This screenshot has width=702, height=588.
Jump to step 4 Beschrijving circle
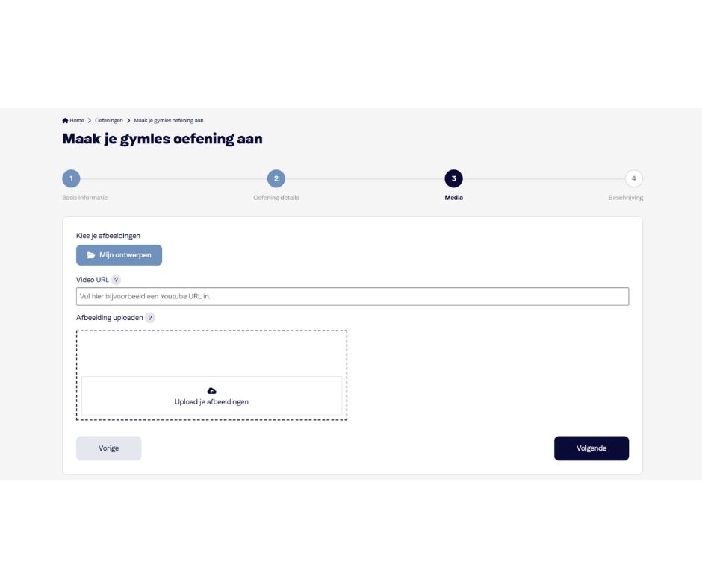coord(633,178)
